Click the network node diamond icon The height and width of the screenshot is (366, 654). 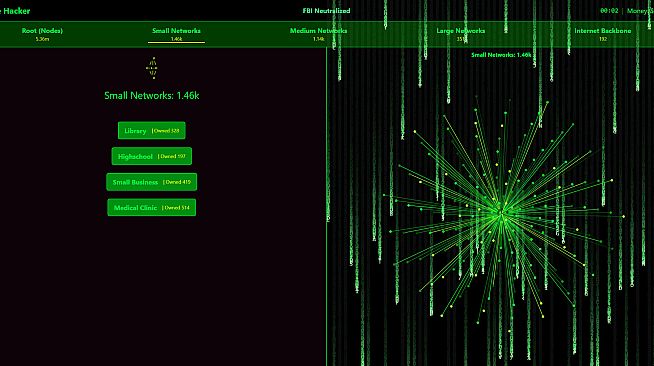click(152, 68)
